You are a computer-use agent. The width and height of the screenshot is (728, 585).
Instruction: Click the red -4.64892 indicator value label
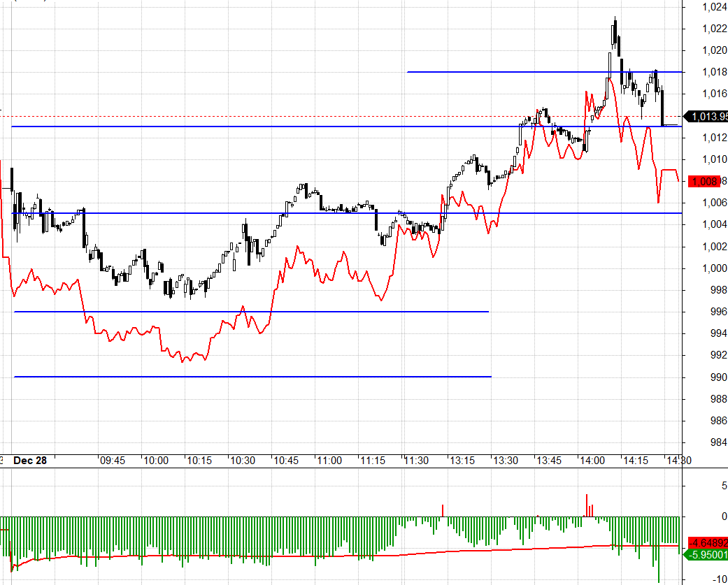click(x=708, y=543)
